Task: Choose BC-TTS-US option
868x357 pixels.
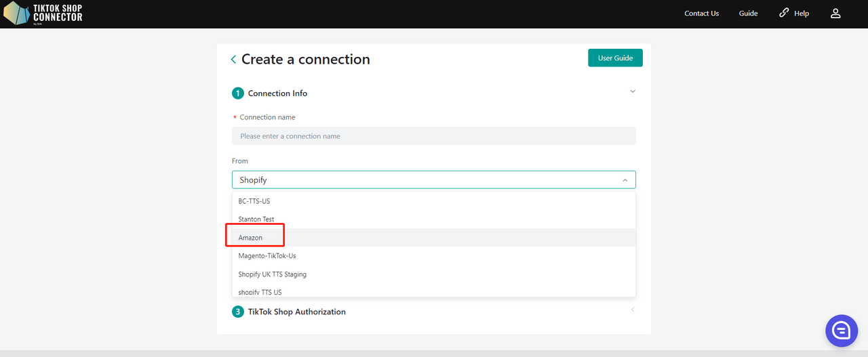Action: (x=254, y=201)
